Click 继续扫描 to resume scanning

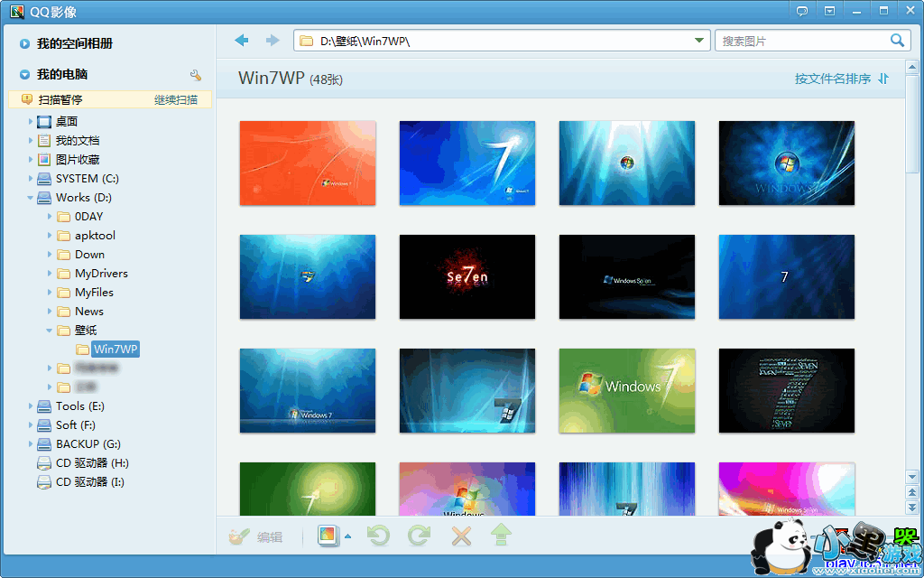point(176,99)
